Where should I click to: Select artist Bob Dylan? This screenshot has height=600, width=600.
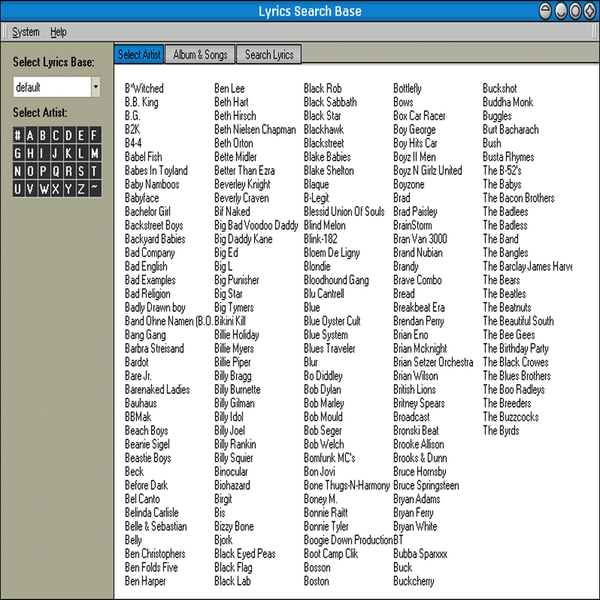322,390
